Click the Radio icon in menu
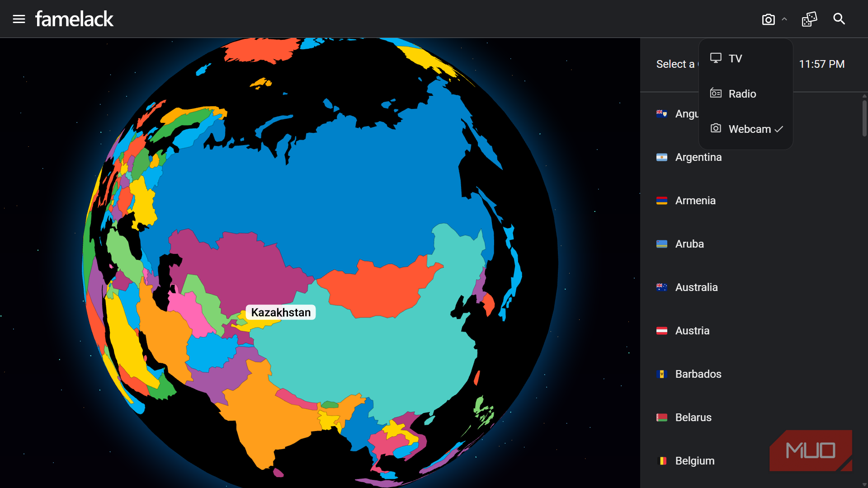Viewport: 868px width, 488px height. (716, 93)
